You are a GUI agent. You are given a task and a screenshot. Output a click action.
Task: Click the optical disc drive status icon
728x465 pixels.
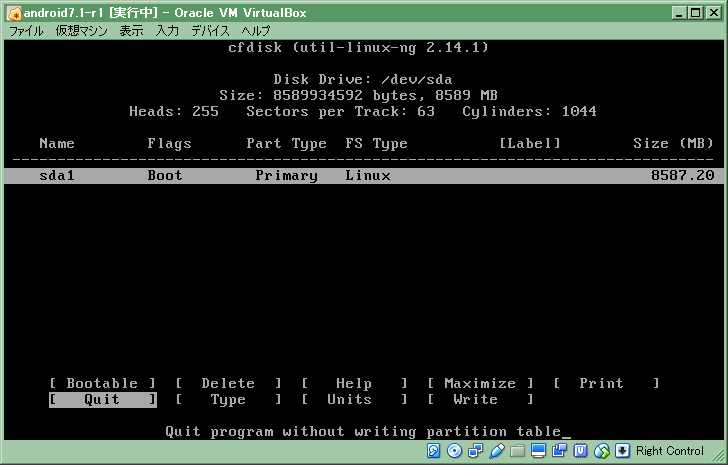coord(455,451)
